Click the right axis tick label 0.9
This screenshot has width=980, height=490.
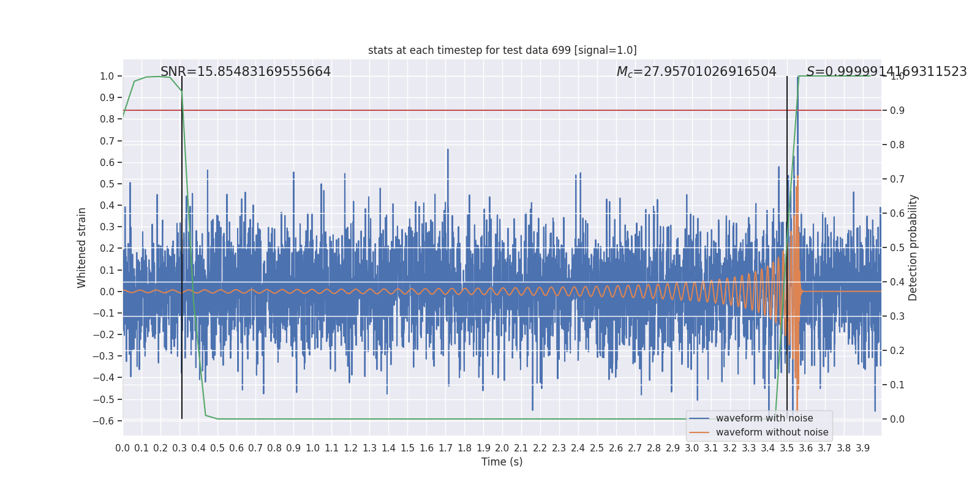coord(897,111)
